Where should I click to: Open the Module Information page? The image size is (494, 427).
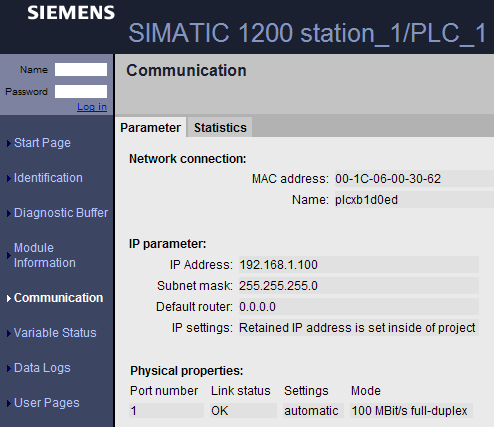[x=45, y=255]
